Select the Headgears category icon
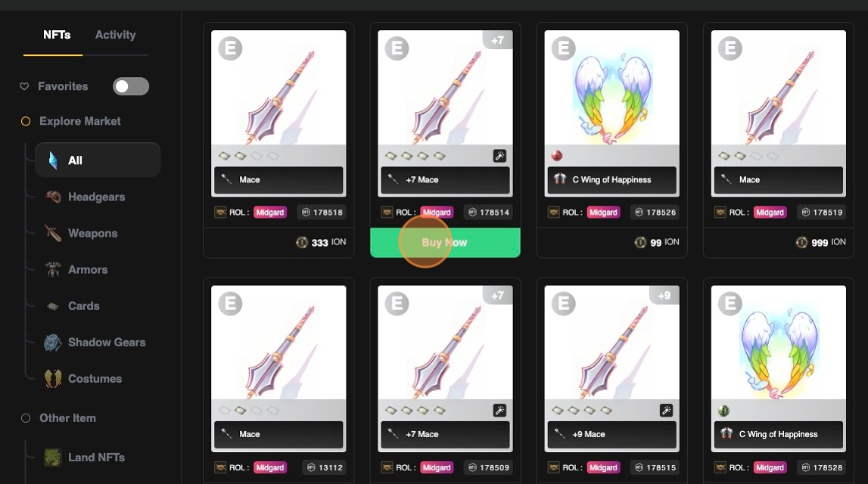The height and width of the screenshot is (484, 868). point(53,197)
